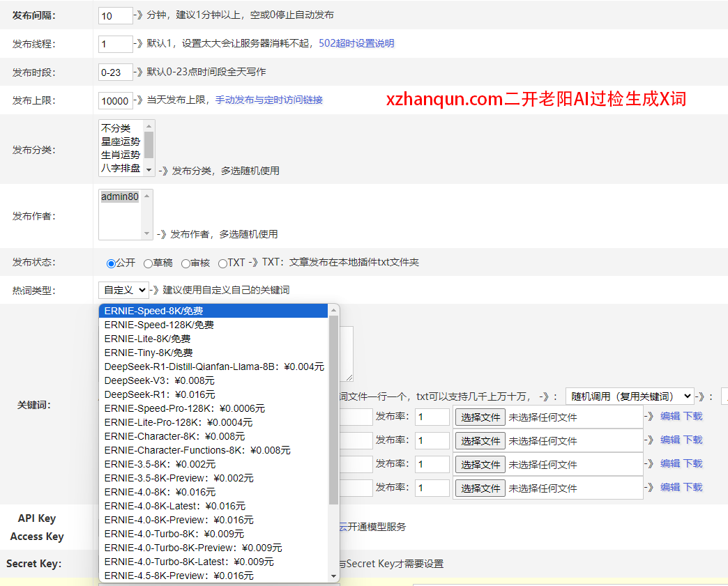Select ERNIE-4.0-8K-Preview option
Image resolution: width=728 pixels, height=586 pixels.
click(x=213, y=520)
